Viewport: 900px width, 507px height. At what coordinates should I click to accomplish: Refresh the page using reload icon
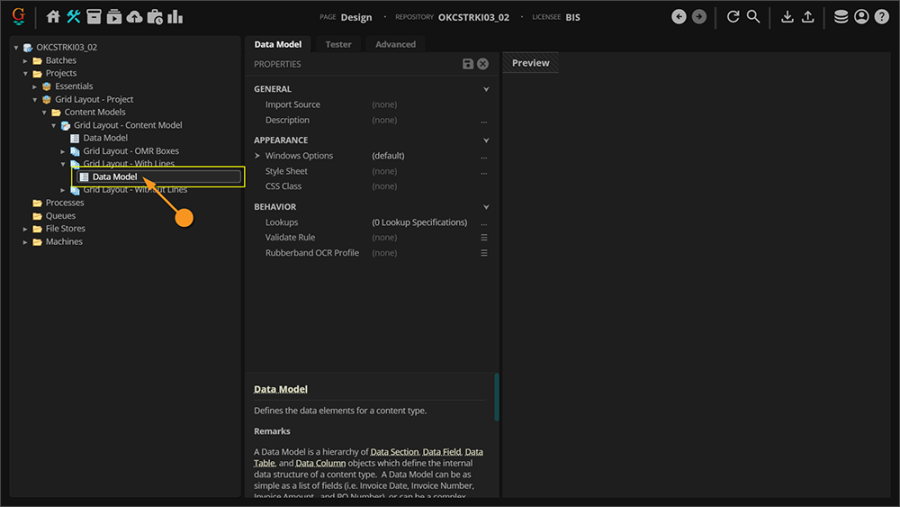click(x=733, y=17)
